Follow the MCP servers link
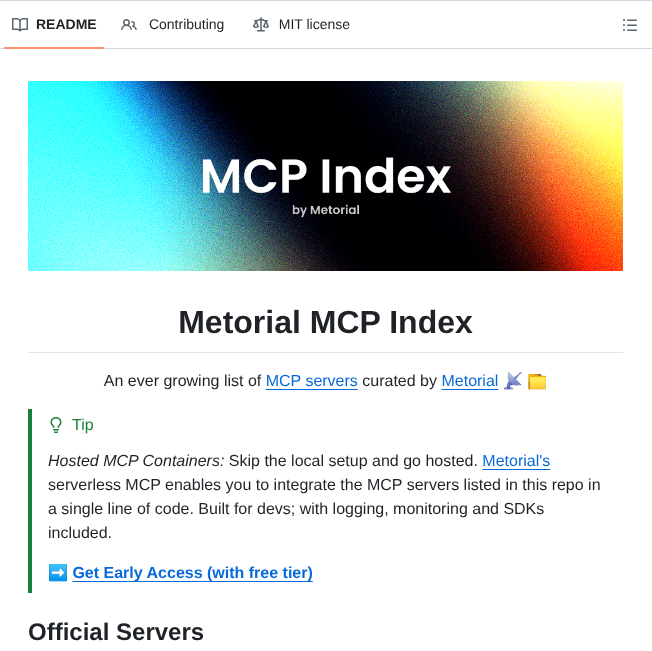652x651 pixels. 311,381
